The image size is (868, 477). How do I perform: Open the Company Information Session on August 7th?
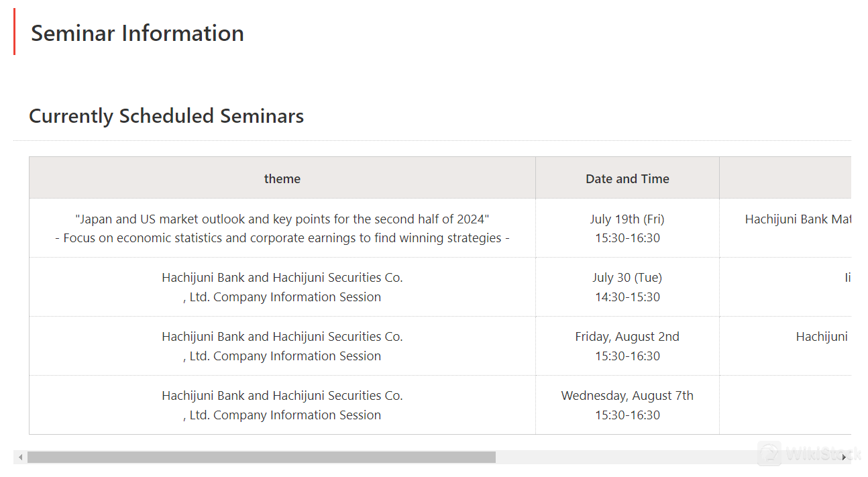pyautogui.click(x=282, y=405)
